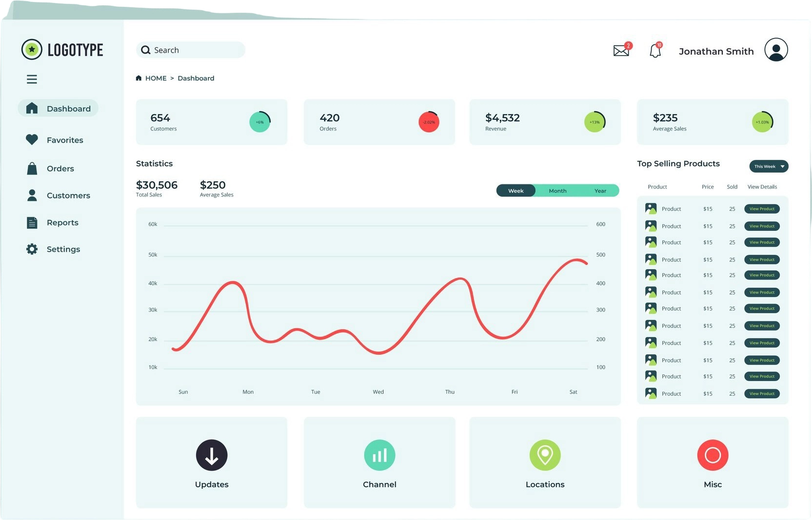This screenshot has height=520, width=812.
Task: Open the Updates card
Action: (x=212, y=462)
